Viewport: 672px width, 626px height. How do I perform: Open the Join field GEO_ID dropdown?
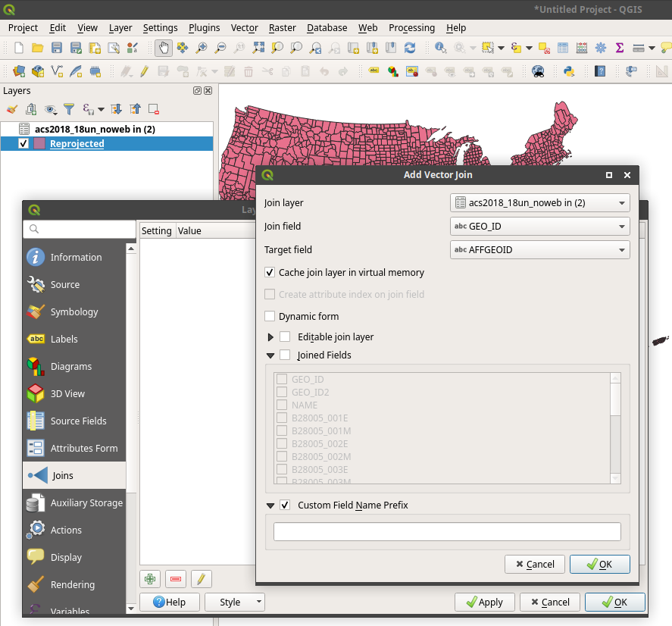pyautogui.click(x=539, y=226)
